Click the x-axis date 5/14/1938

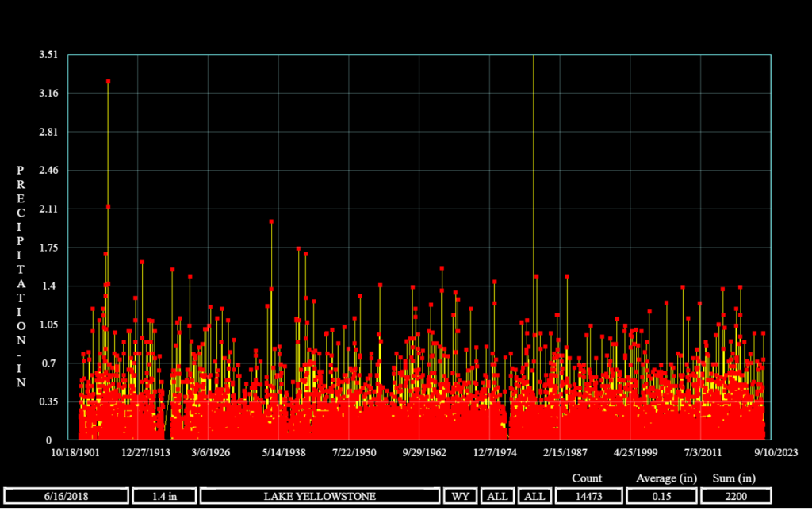[284, 452]
